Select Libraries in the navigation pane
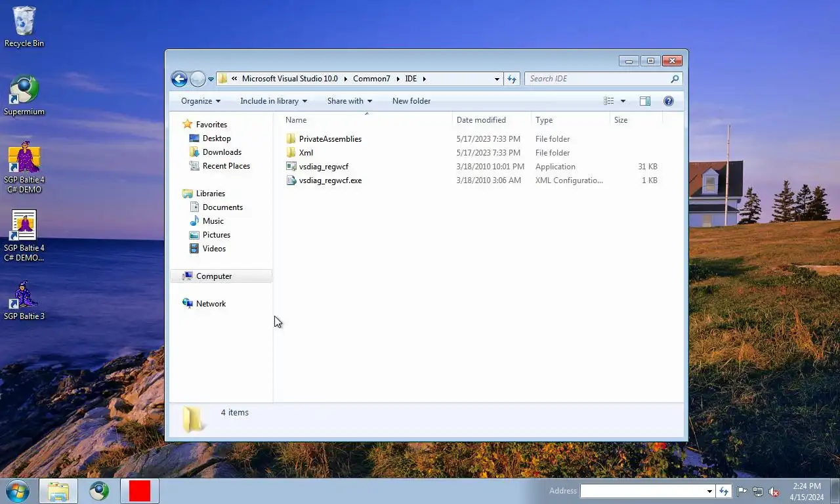The image size is (840, 504). [x=210, y=194]
